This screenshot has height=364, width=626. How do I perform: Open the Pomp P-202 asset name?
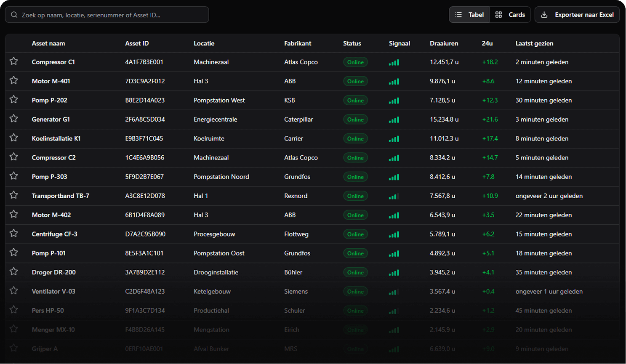coord(49,100)
